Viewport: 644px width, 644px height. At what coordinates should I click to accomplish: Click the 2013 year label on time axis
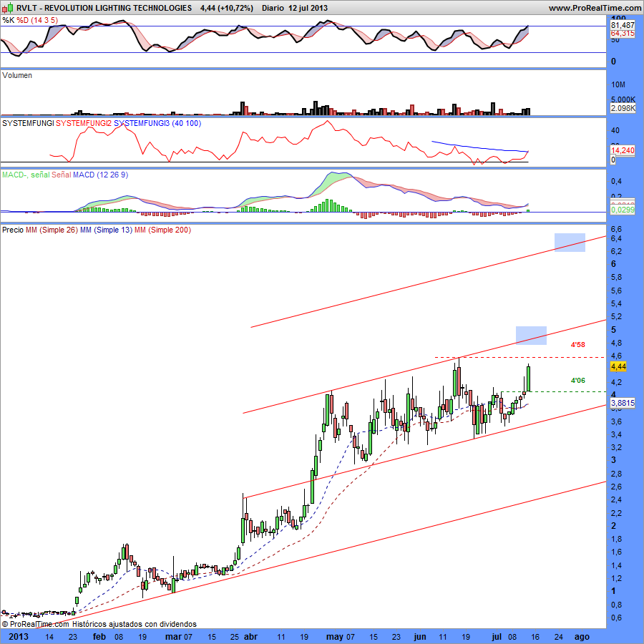pos(19,637)
